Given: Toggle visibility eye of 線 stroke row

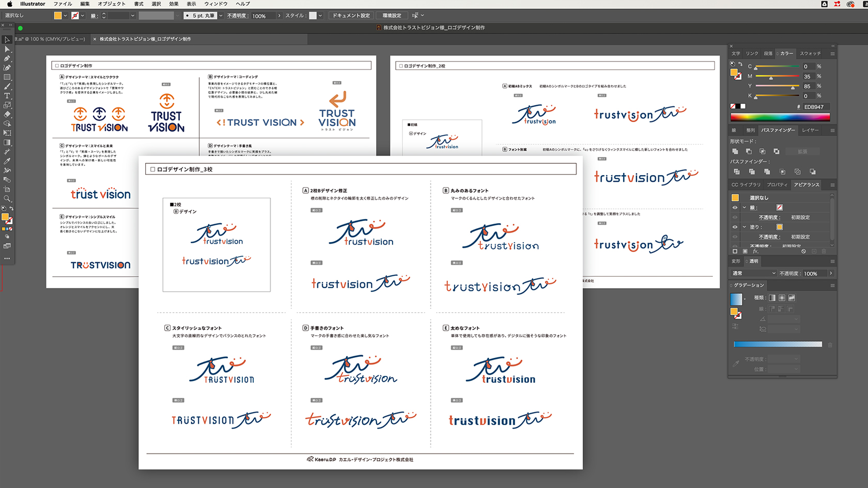Looking at the screenshot, I should click(735, 208).
